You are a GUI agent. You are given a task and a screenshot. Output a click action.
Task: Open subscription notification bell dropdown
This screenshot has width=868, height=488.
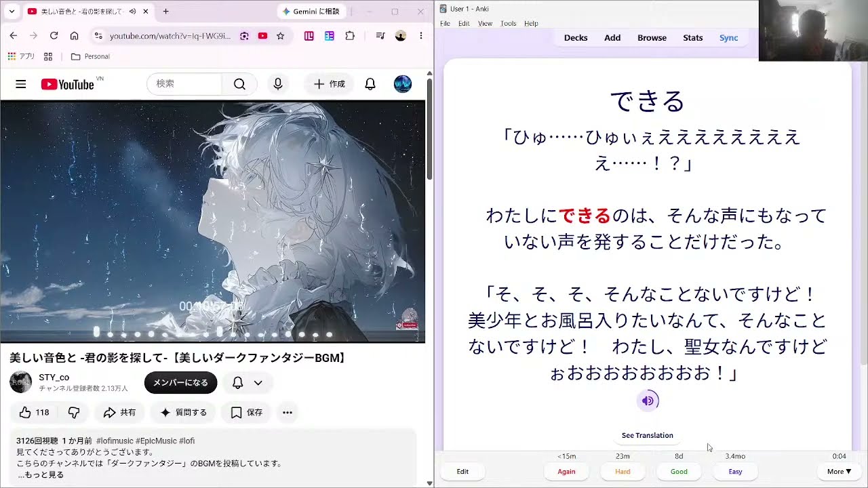tap(247, 383)
